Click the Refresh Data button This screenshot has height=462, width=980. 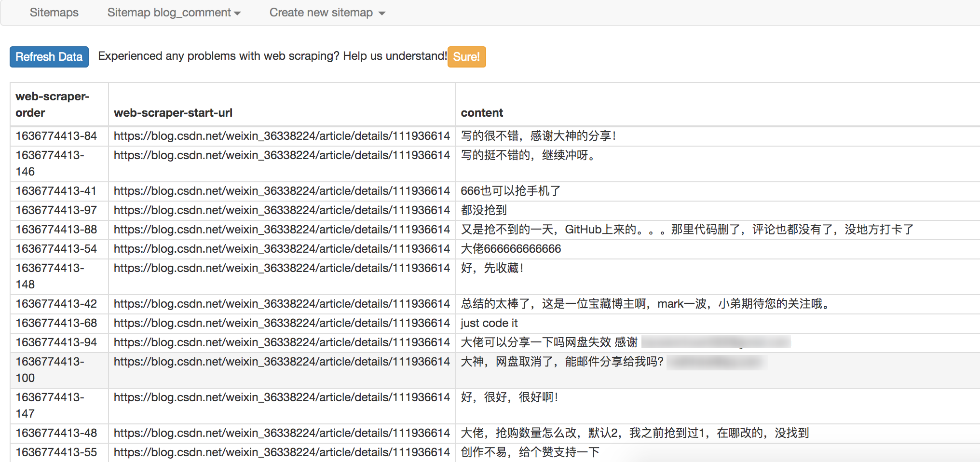[49, 57]
